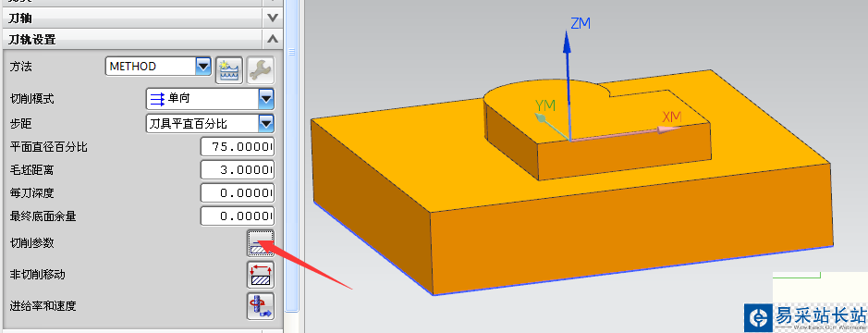Click the 切削模式 label
The image size is (868, 333).
(32, 100)
